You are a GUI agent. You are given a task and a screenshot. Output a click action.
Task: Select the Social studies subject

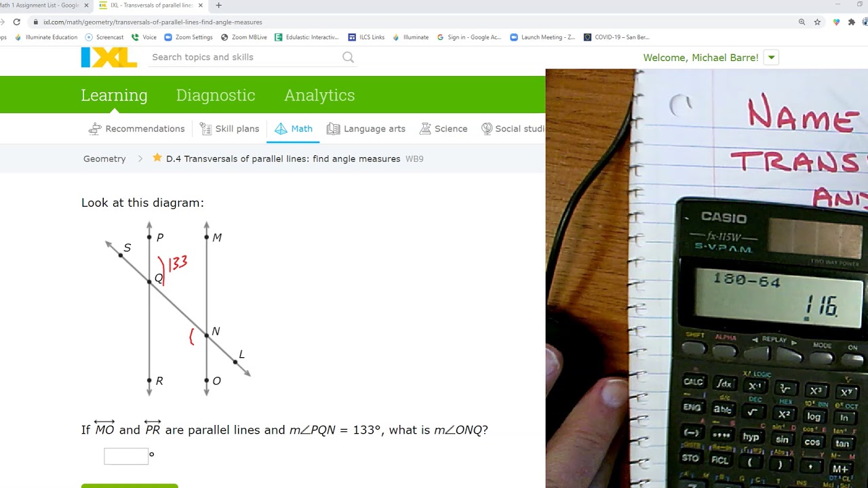[513, 129]
